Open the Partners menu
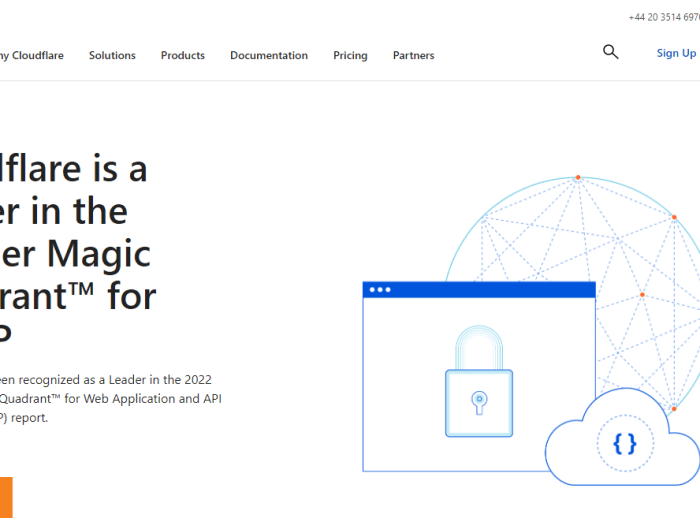 pos(413,55)
